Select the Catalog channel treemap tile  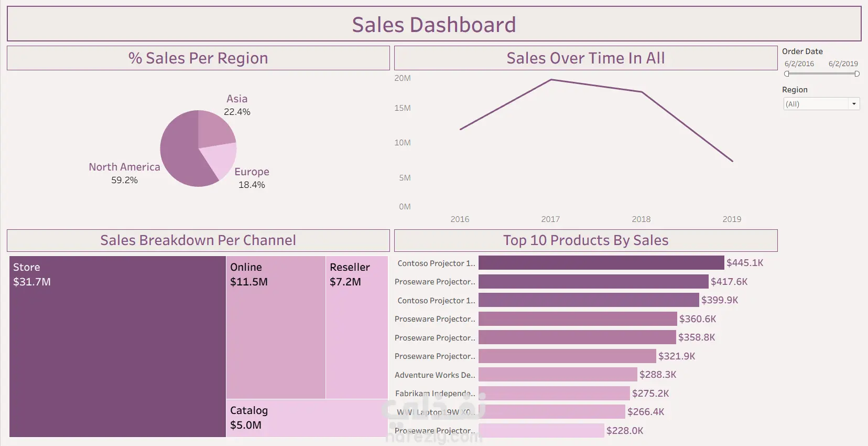pyautogui.click(x=307, y=418)
